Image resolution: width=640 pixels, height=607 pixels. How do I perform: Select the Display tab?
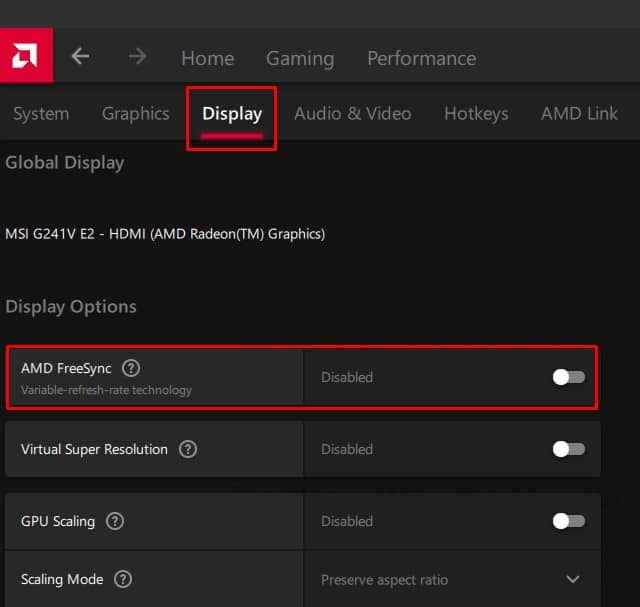pyautogui.click(x=232, y=114)
